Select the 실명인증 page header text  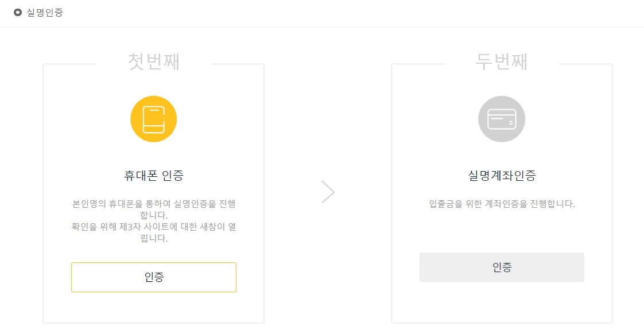click(45, 12)
